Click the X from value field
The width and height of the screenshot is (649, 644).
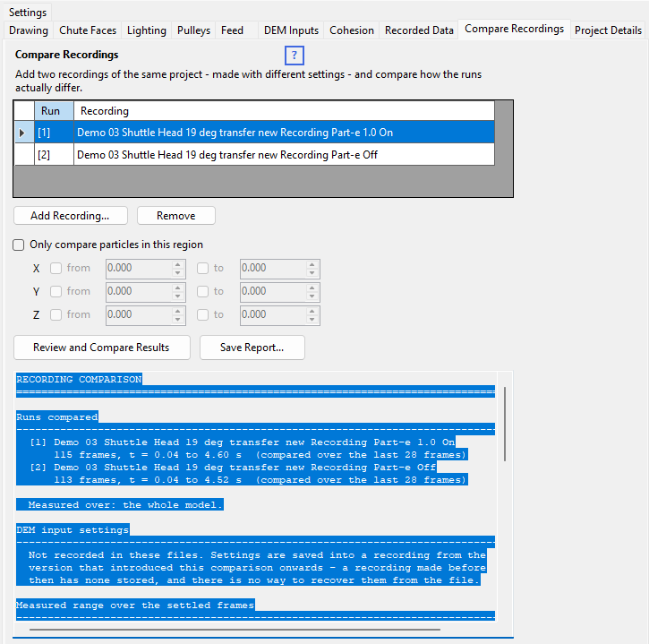[x=139, y=269]
